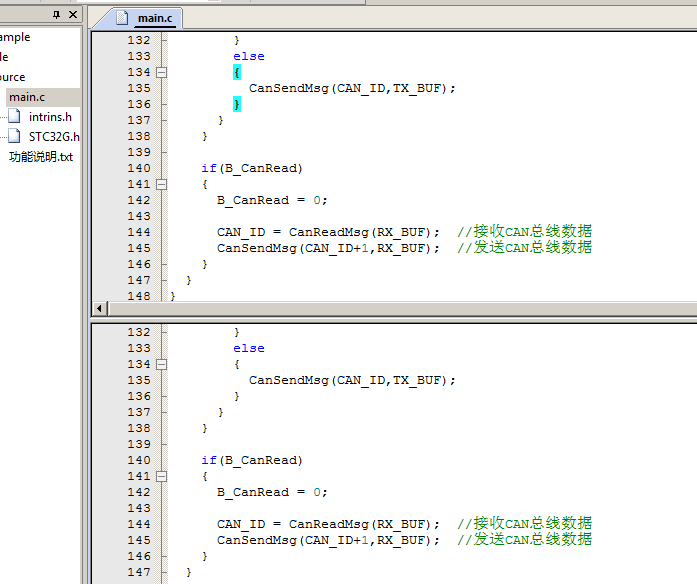Collapse code fold at line 134 lower pane
The image size is (697, 584).
click(x=162, y=364)
